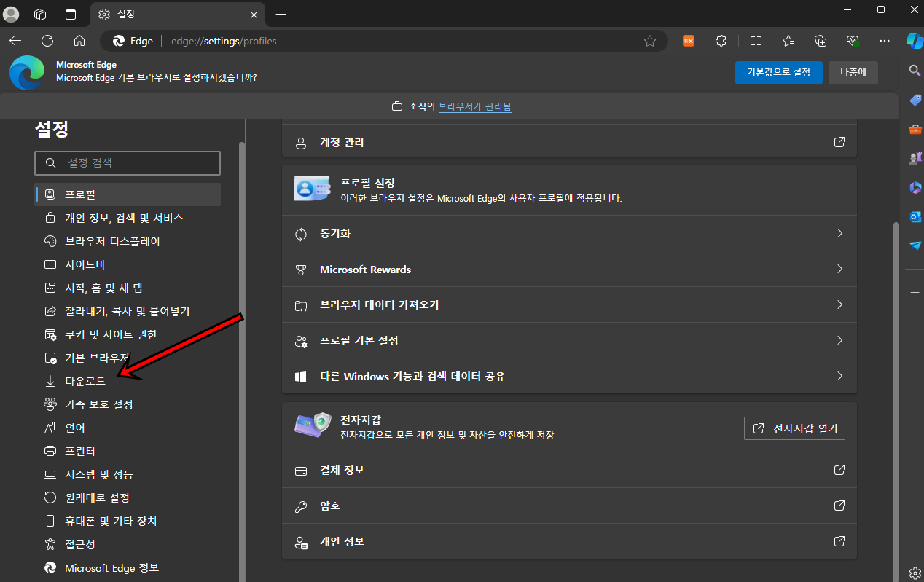The width and height of the screenshot is (924, 582).
Task: Expand the Microsoft Rewards row
Action: (569, 270)
